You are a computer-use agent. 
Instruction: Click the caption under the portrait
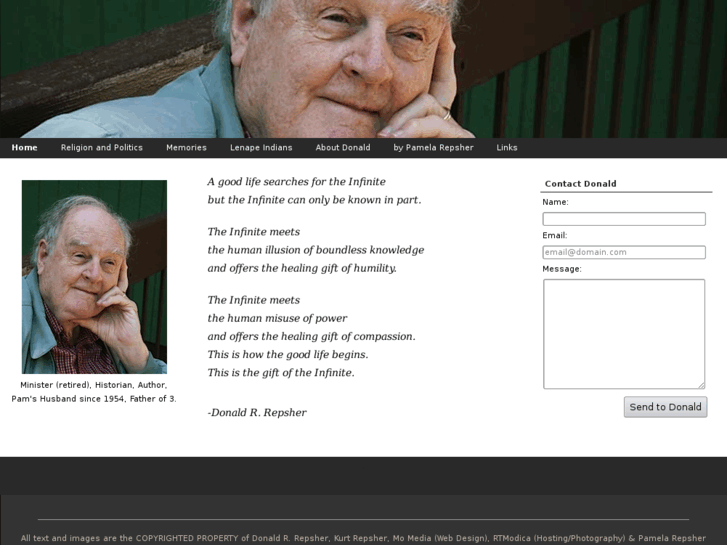[x=94, y=391]
